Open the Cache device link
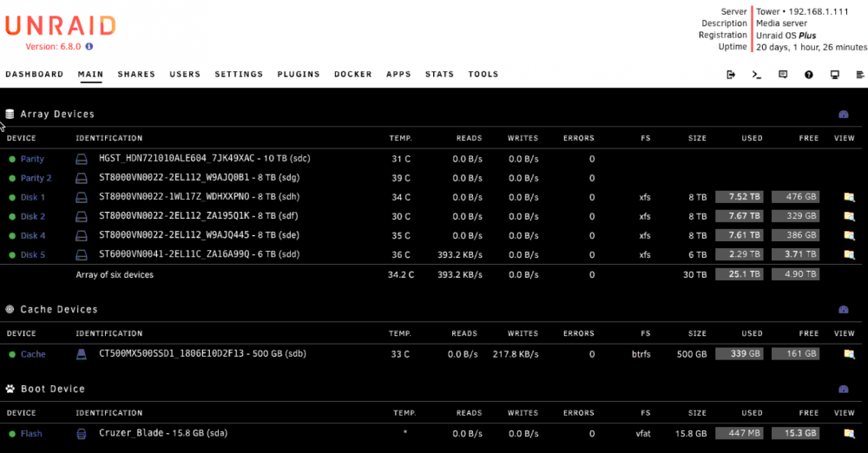Image resolution: width=868 pixels, height=453 pixels. point(33,354)
